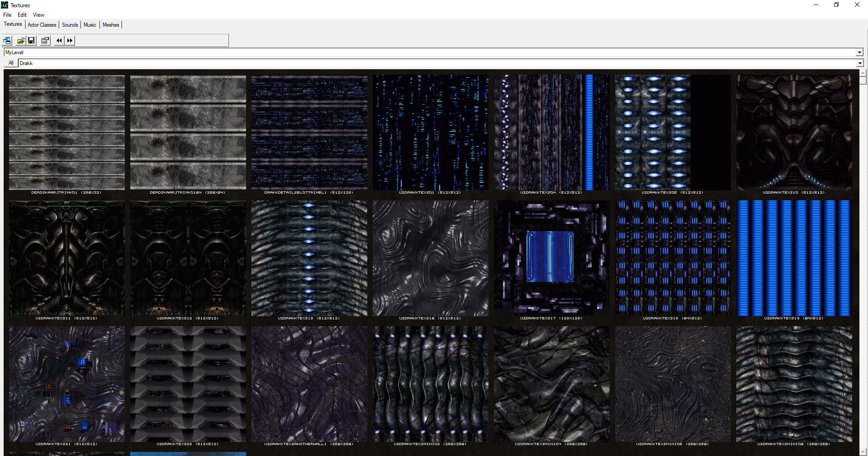Viewport: 868px width, 456px height.
Task: Go to previous group with the rewind arrows
Action: click(59, 41)
